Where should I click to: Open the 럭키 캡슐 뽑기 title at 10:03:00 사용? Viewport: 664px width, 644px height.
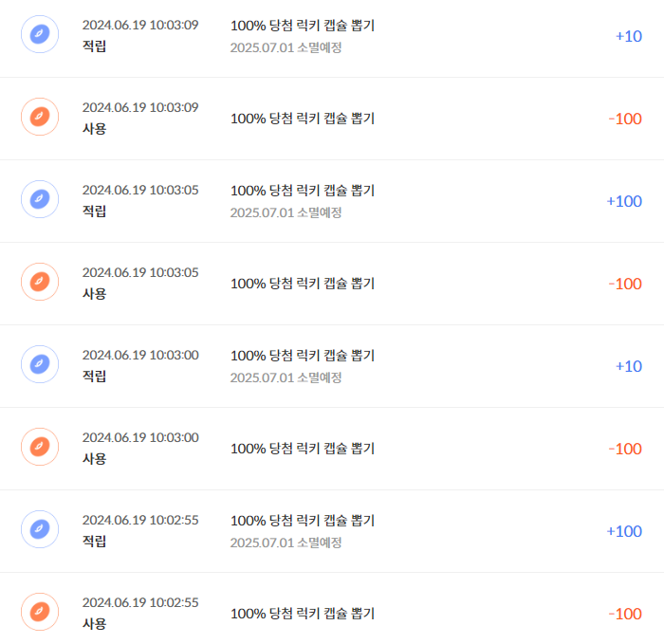tap(303, 449)
